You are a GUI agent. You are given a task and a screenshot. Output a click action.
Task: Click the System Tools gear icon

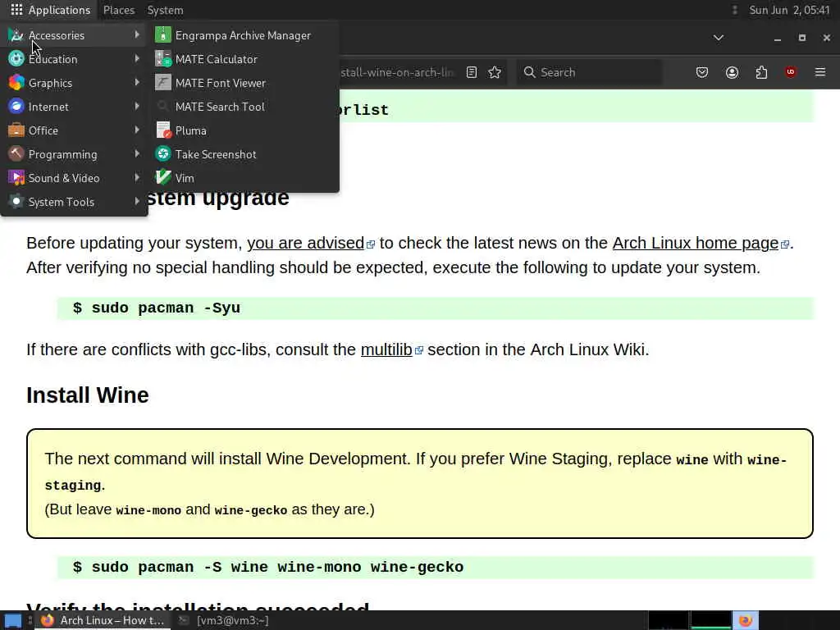pos(16,202)
